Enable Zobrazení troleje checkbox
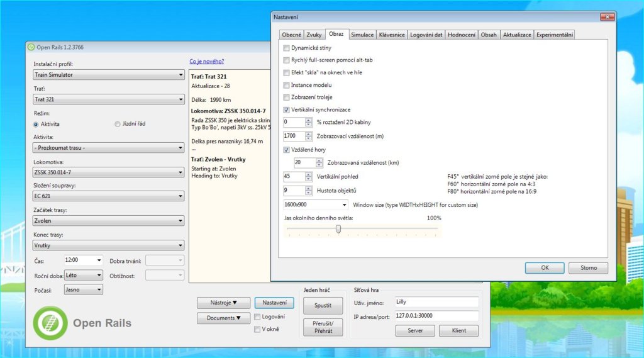 [x=286, y=98]
